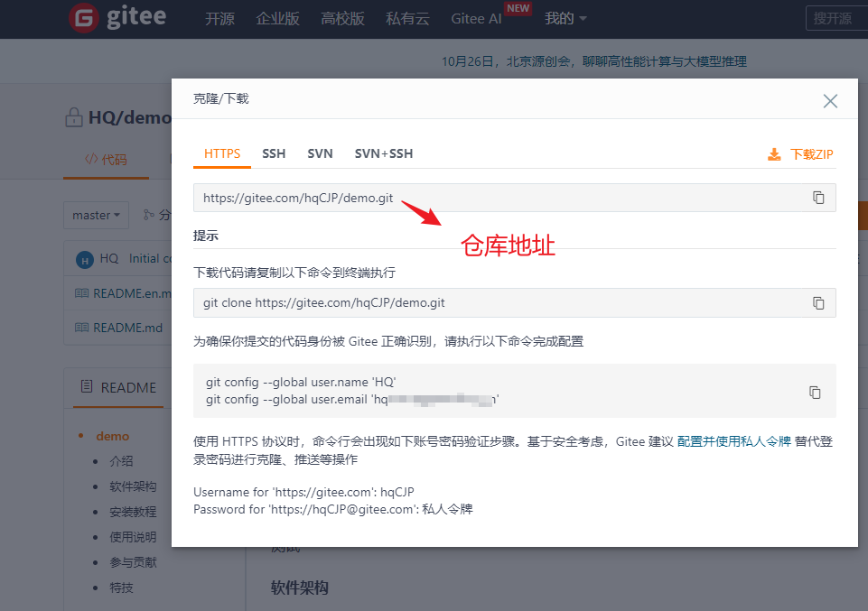The image size is (868, 611).
Task: Jump to 安装教程 in README outline
Action: tap(133, 512)
